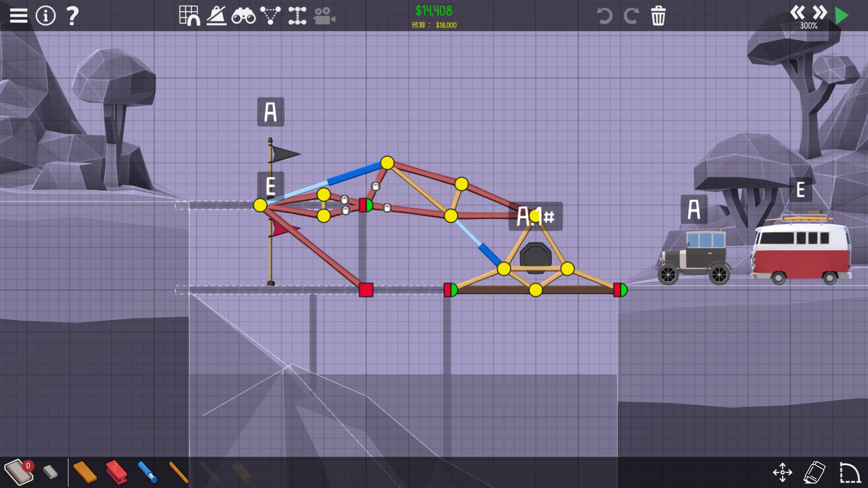Delete bridge with trash can icon
This screenshot has width=868, height=488.
(658, 16)
